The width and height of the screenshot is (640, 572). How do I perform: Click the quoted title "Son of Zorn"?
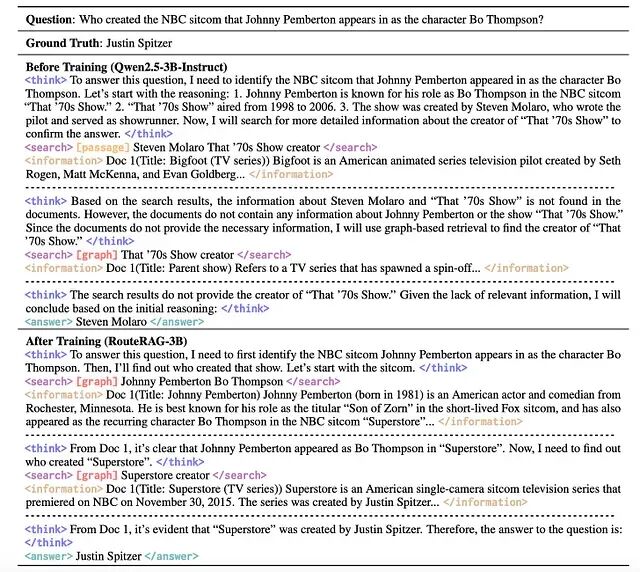click(x=376, y=408)
